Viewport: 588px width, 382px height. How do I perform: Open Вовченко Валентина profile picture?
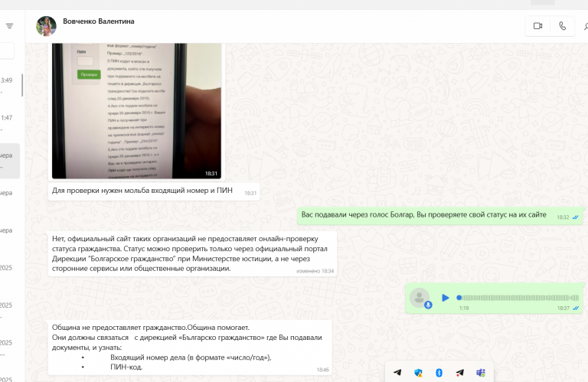[46, 26]
